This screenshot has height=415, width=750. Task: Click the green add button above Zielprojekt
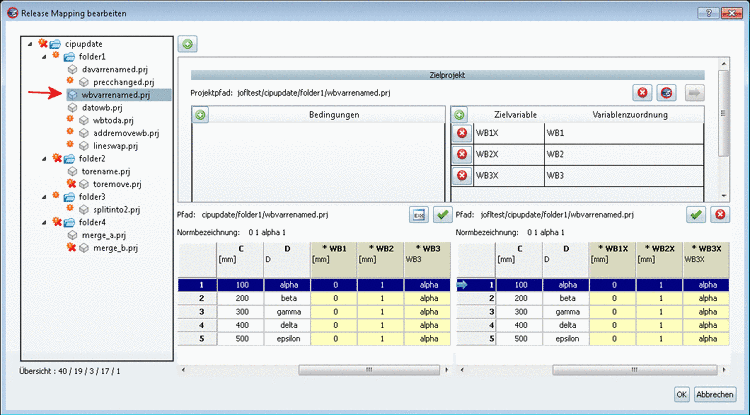[x=187, y=45]
